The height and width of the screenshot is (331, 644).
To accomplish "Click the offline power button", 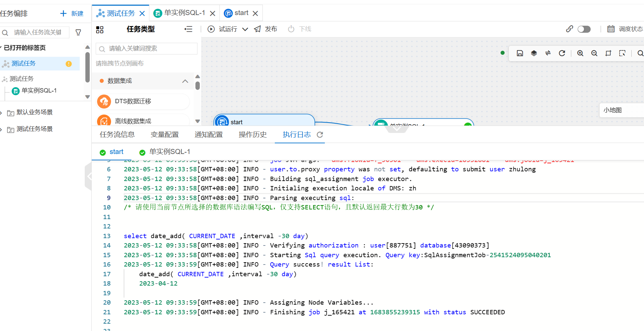I will (x=299, y=29).
